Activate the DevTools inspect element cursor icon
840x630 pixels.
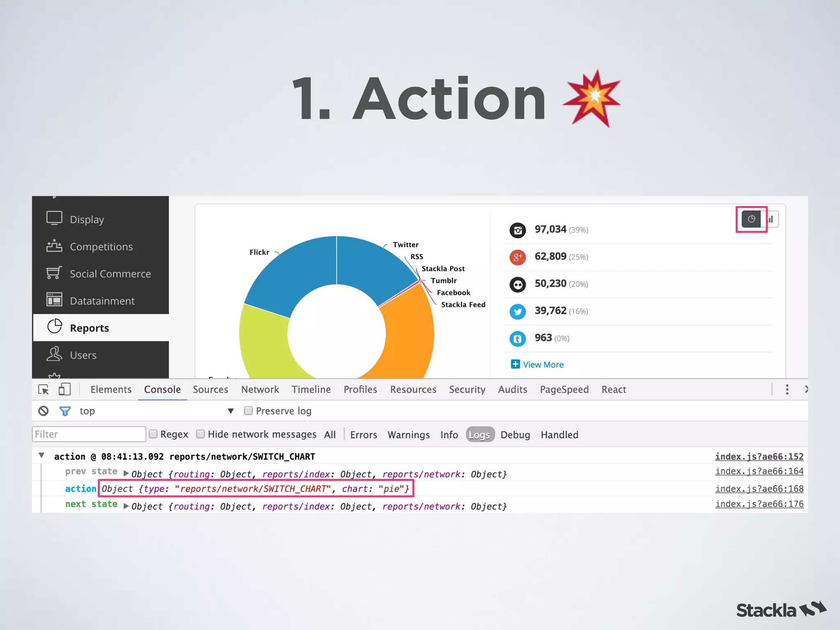coord(43,389)
